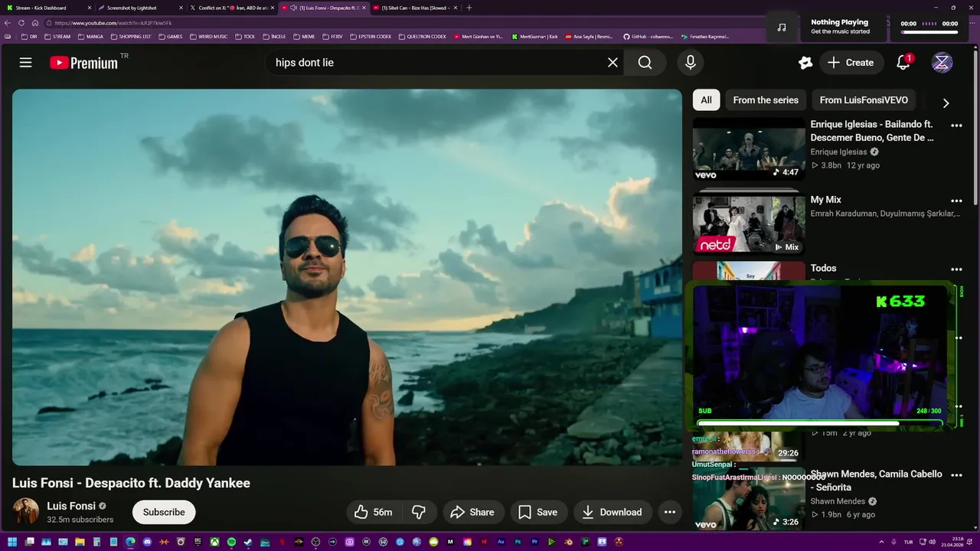Click the sub goal 248/300 progress bar
The width and height of the screenshot is (980, 551).
[x=820, y=423]
